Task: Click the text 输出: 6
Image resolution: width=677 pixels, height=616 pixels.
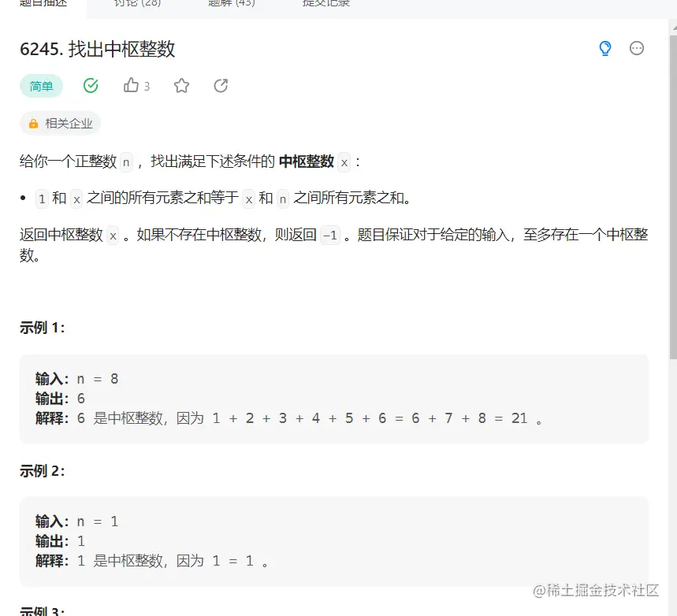Action: [x=60, y=398]
